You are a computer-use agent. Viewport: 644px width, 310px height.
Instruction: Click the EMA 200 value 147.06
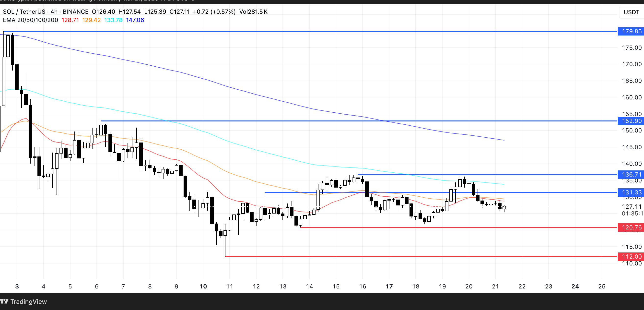(x=135, y=20)
